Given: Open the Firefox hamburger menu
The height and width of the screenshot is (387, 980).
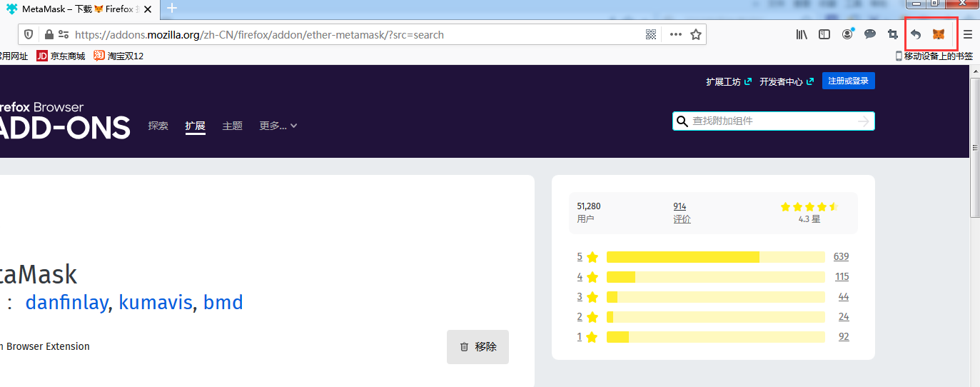Looking at the screenshot, I should pos(968,34).
